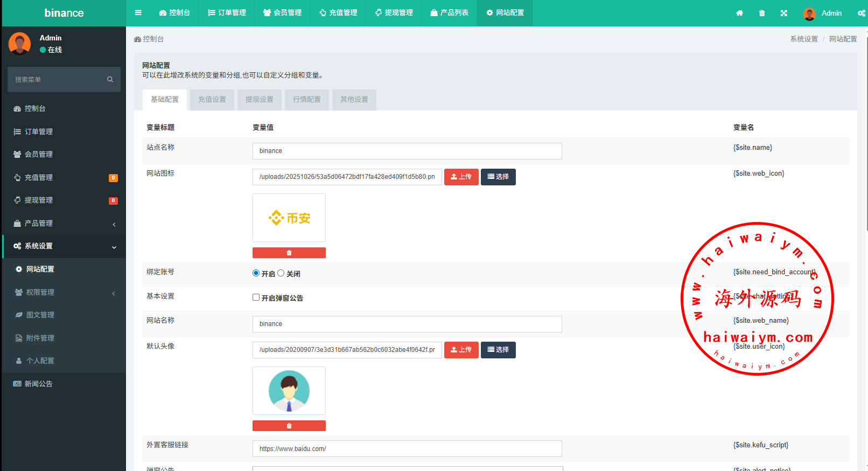The width and height of the screenshot is (868, 471).
Task: Select the 关闭 radio for 绑定账号
Action: (281, 273)
